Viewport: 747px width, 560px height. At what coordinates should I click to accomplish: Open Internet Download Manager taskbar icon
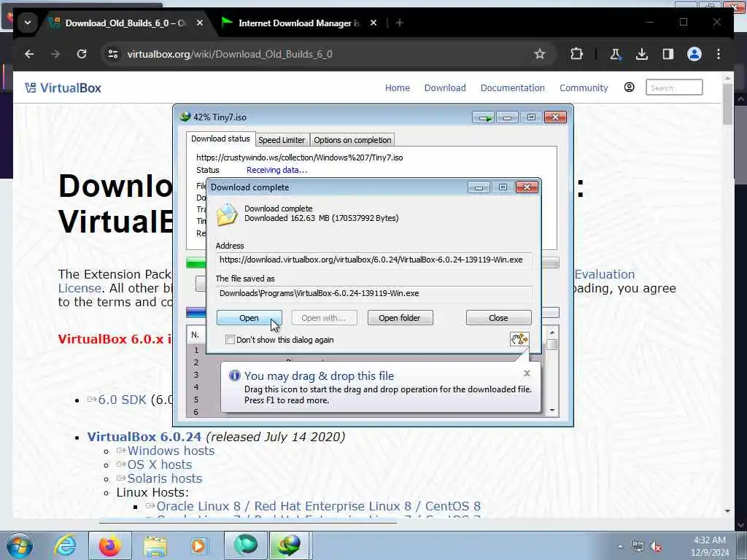[x=290, y=545]
